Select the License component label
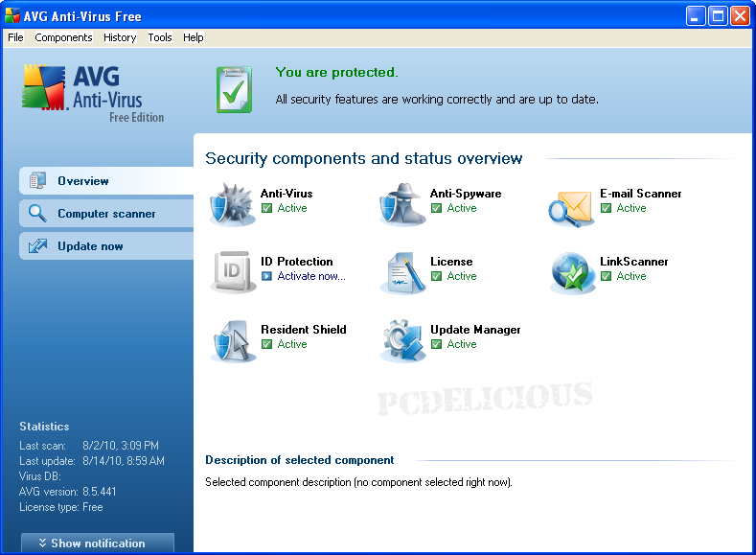The width and height of the screenshot is (756, 555). [451, 262]
